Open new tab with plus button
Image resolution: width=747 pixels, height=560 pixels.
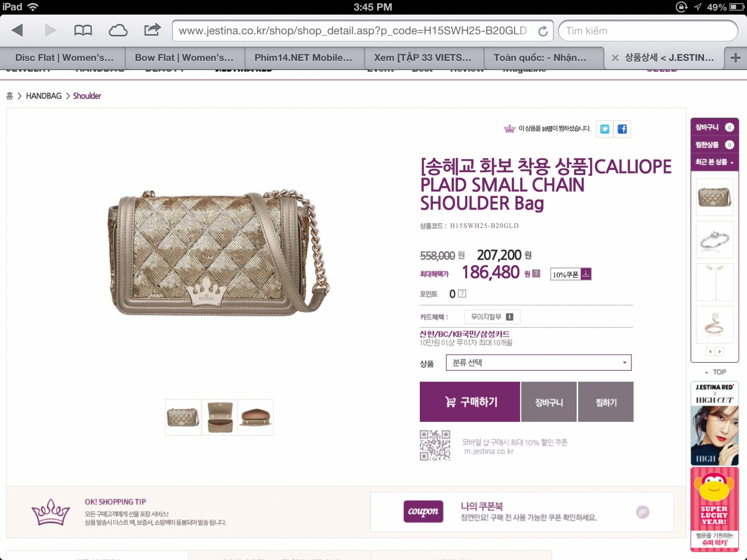[735, 58]
